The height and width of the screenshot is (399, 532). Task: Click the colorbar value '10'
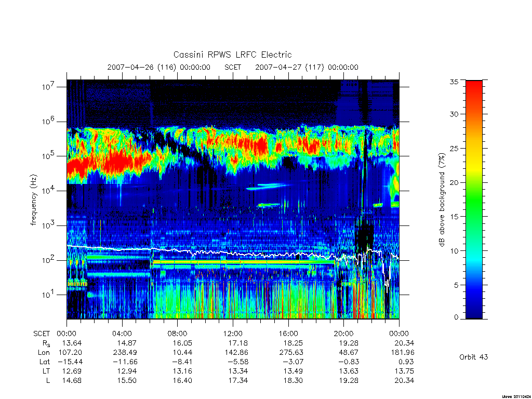coord(454,251)
